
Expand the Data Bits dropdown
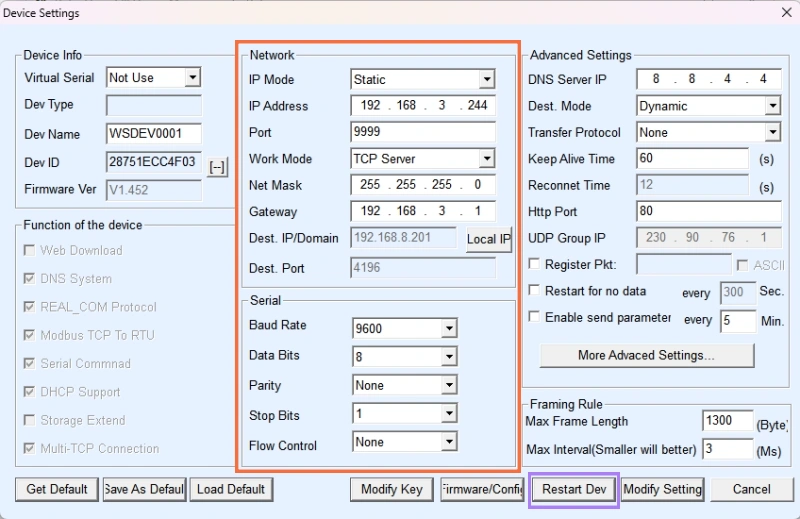[x=449, y=357]
